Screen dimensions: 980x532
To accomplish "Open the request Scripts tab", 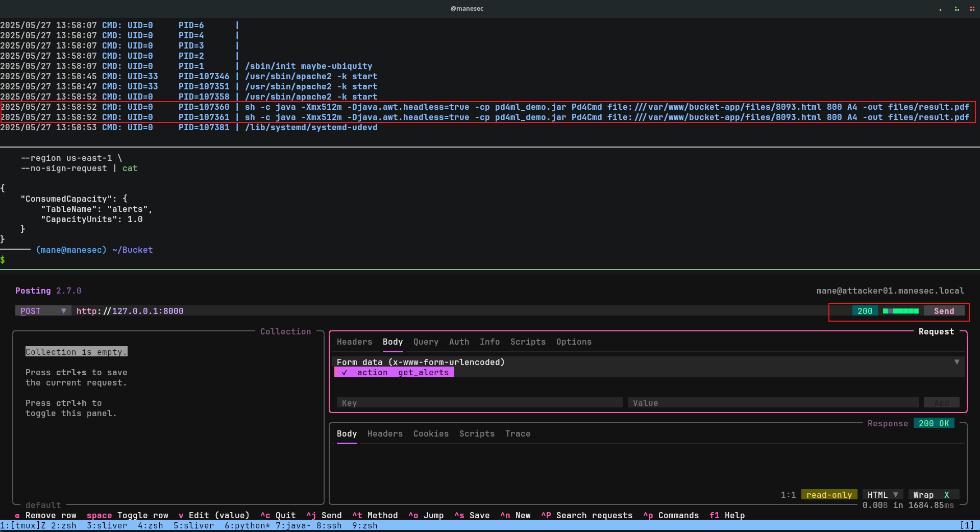I will coord(528,342).
